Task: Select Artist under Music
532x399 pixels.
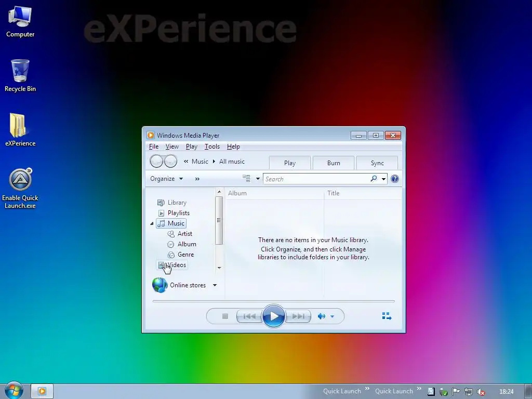Action: point(180,234)
